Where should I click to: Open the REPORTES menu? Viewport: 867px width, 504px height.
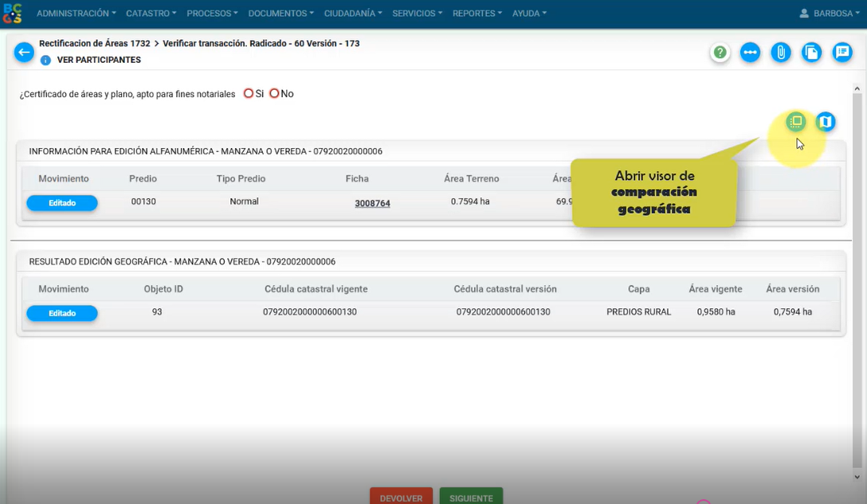click(477, 14)
